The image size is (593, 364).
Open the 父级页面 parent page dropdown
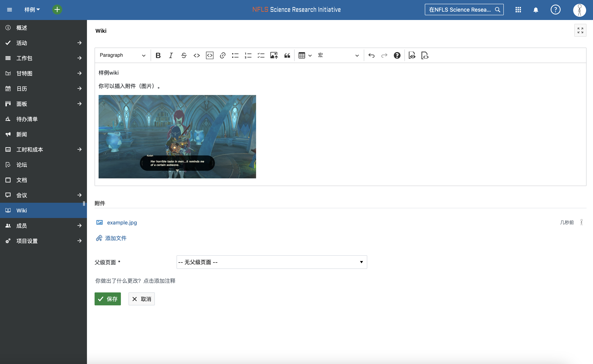(272, 262)
